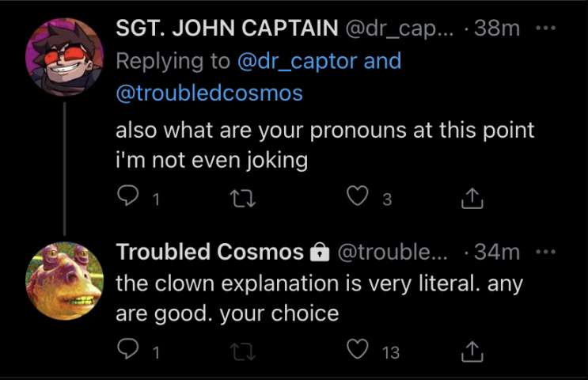Share Troubled Cosmos's tweet
Viewport: 588px width, 380px height.
pyautogui.click(x=472, y=351)
